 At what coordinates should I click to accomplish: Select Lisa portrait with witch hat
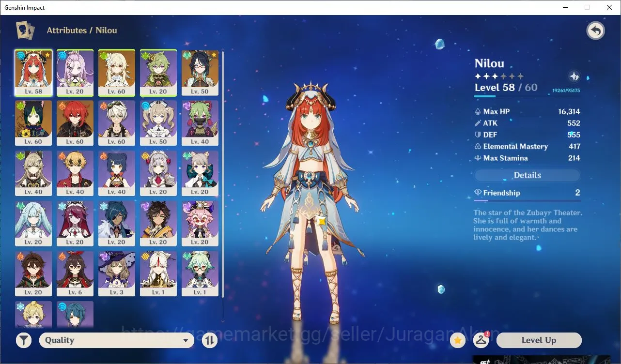pos(117,274)
